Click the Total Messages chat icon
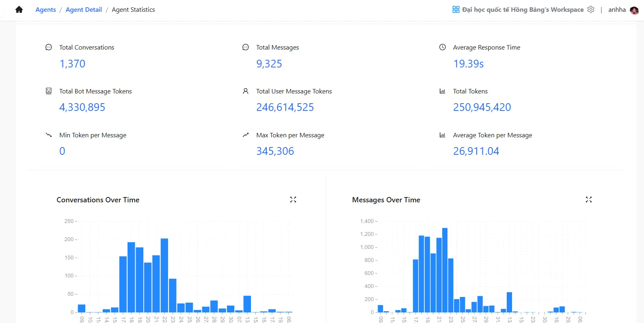This screenshot has width=644, height=323. pyautogui.click(x=246, y=47)
